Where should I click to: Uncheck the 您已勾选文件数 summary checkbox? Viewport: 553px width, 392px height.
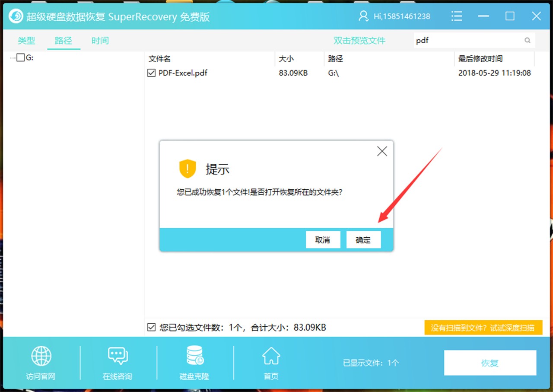click(151, 327)
